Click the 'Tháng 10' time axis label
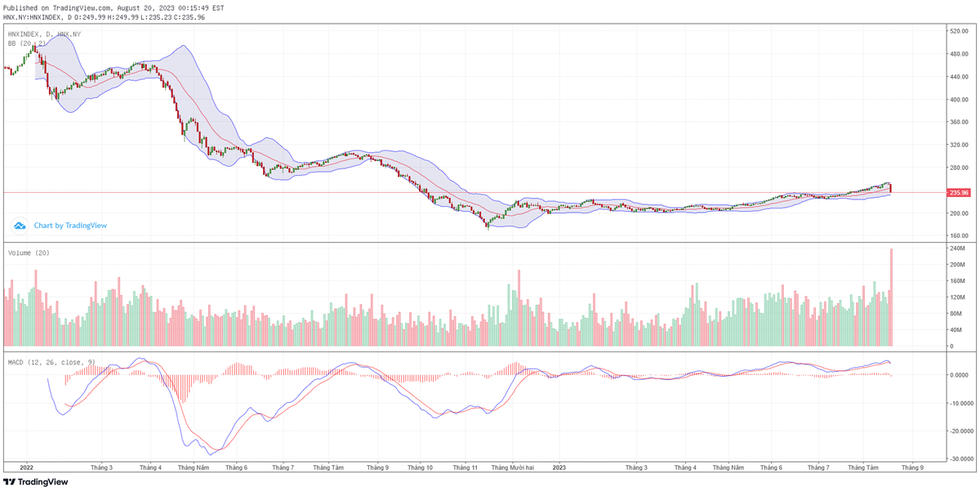Image resolution: width=980 pixels, height=492 pixels. (420, 467)
